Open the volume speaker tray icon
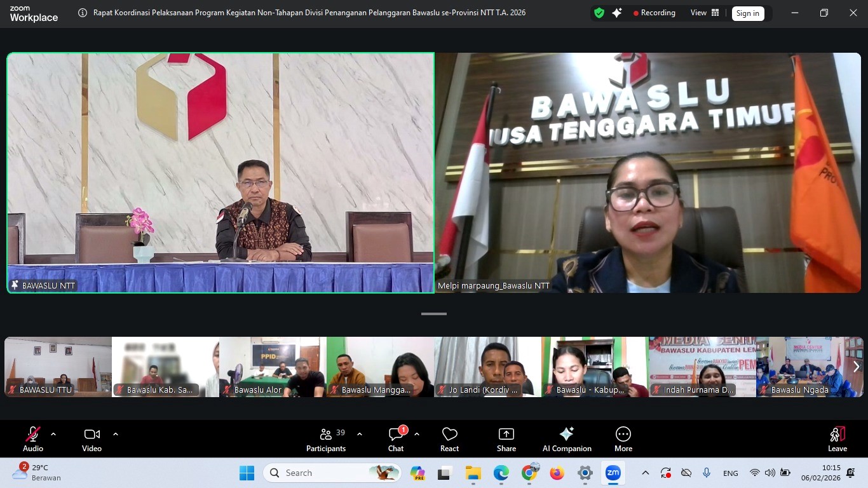 click(770, 473)
